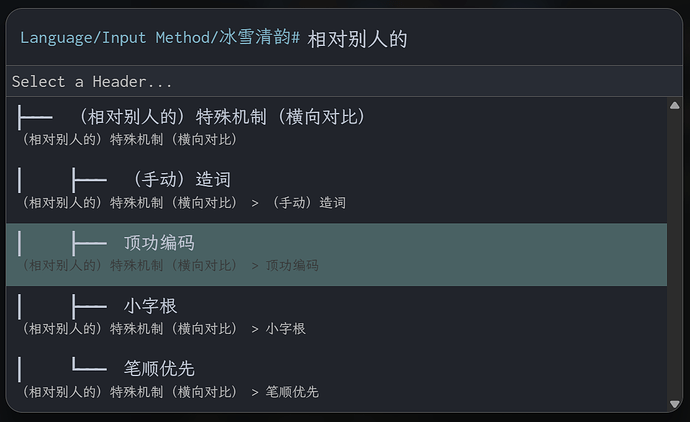Image resolution: width=690 pixels, height=422 pixels.
Task: Click the dimmed path subtitle ending in 顶功编码
Action: point(169,265)
